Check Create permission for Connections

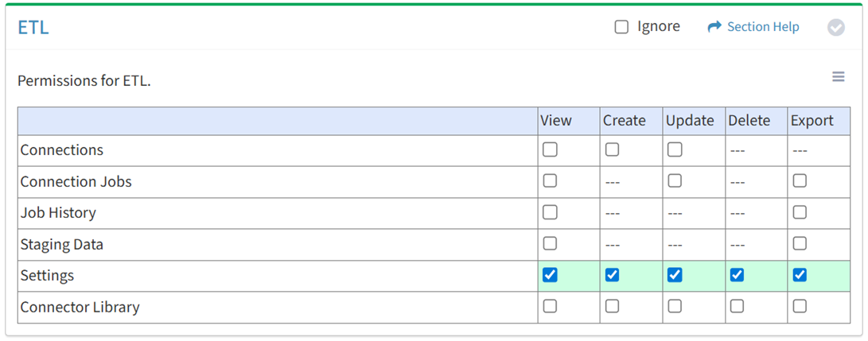click(612, 149)
